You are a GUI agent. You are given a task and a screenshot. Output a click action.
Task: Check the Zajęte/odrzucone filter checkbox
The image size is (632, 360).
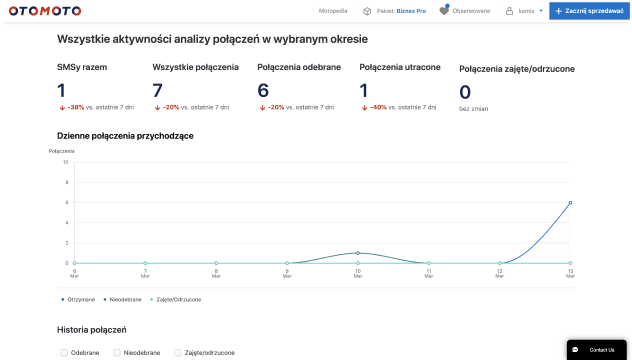click(x=178, y=353)
